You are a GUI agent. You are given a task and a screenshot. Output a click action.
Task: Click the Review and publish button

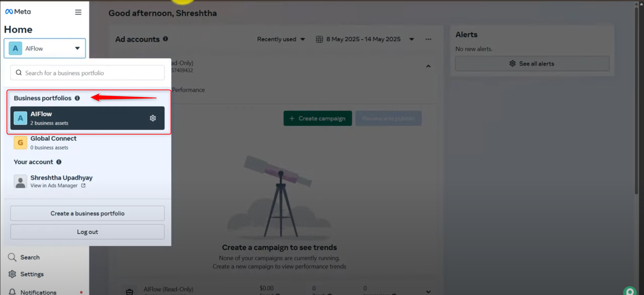(x=388, y=118)
